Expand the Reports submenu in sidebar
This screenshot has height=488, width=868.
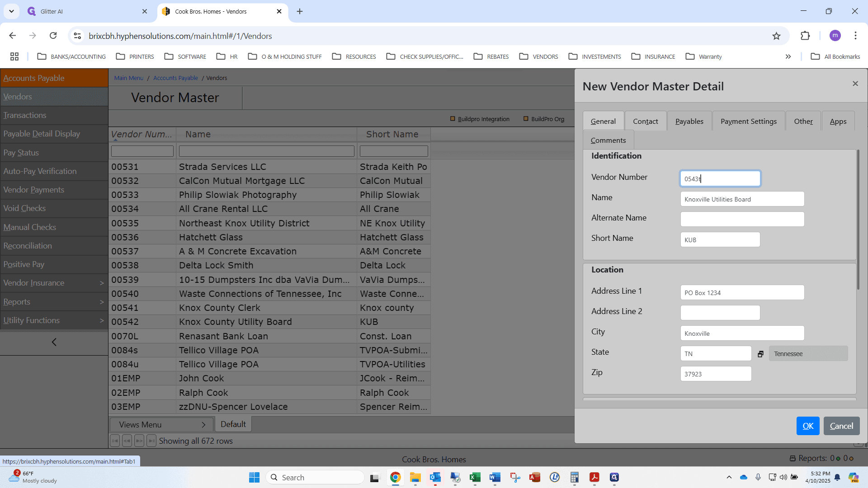[x=54, y=302]
